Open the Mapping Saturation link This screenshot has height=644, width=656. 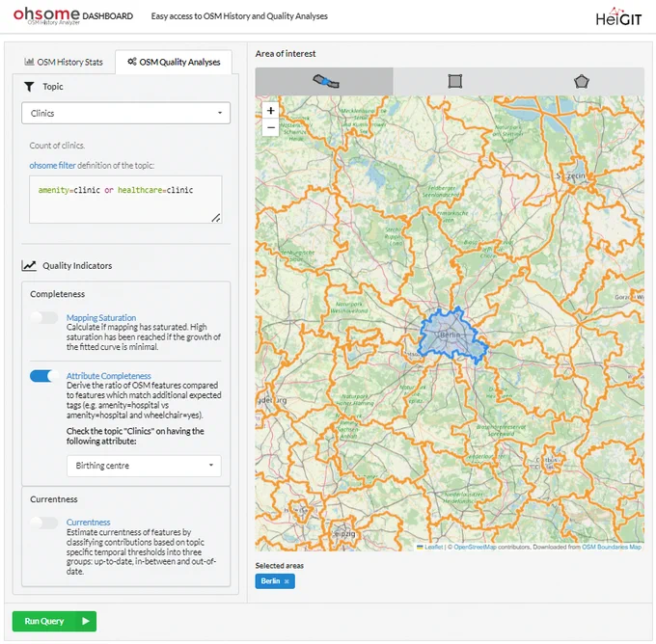[101, 318]
